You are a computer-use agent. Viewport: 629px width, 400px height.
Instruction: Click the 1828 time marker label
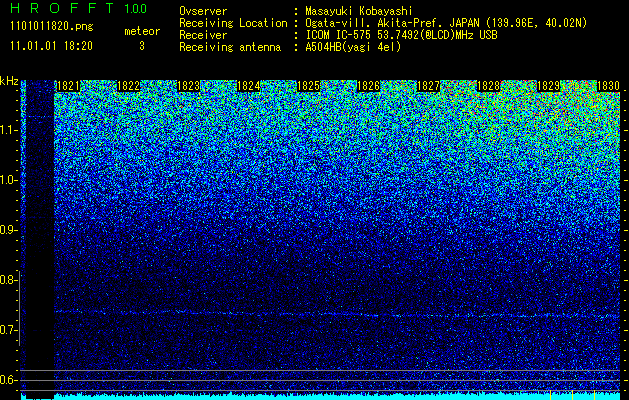pyautogui.click(x=488, y=86)
